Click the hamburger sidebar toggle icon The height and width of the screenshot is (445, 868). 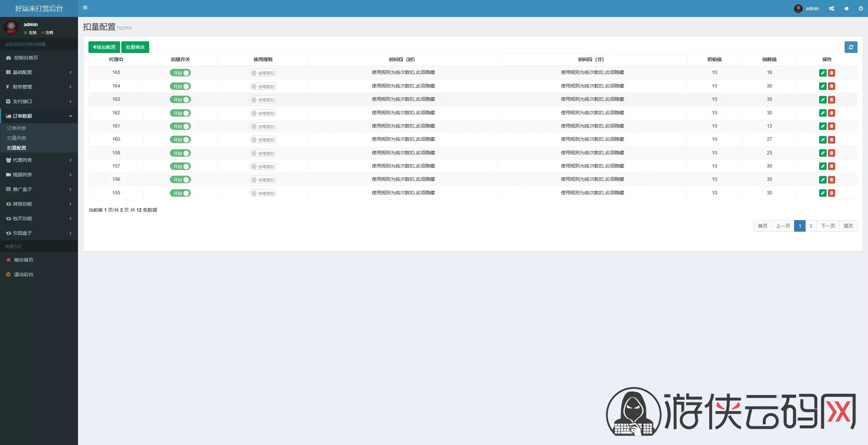tap(85, 7)
